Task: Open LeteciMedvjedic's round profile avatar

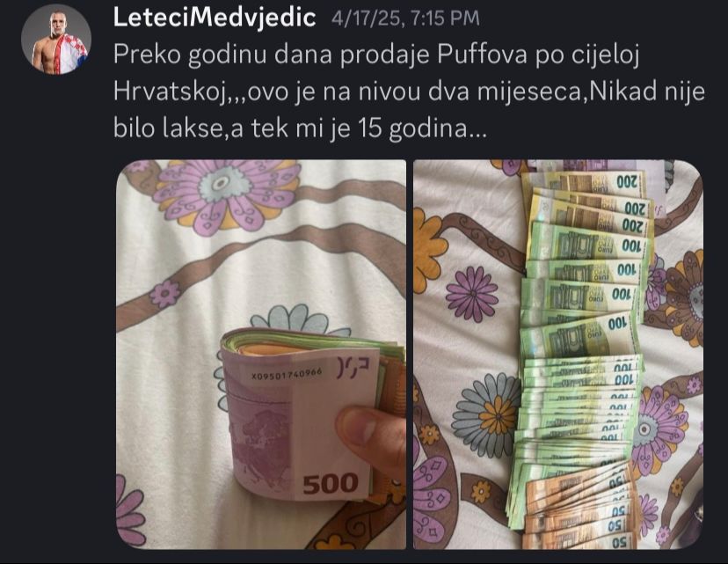Action: [55, 39]
